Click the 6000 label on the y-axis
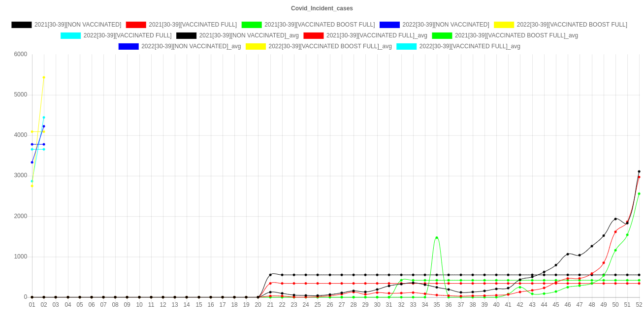 tap(20, 54)
